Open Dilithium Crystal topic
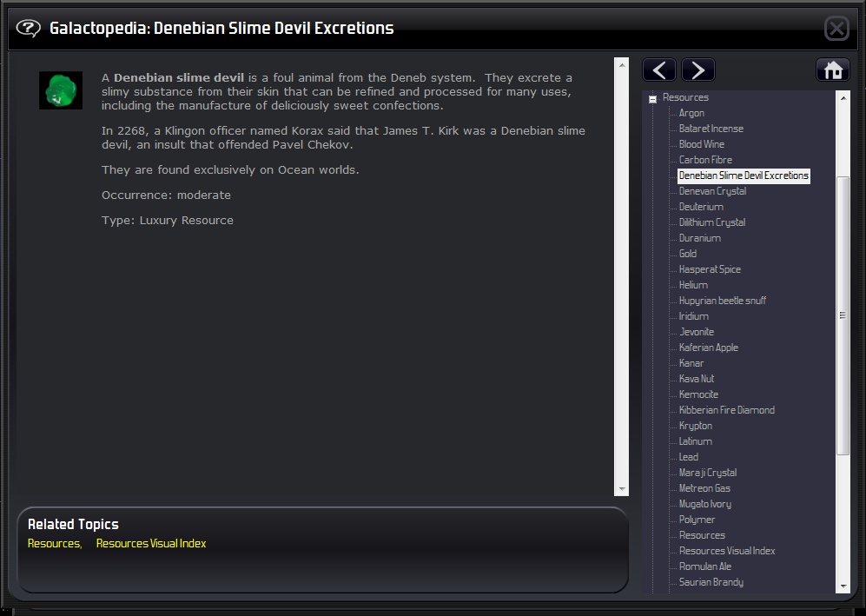 point(712,222)
